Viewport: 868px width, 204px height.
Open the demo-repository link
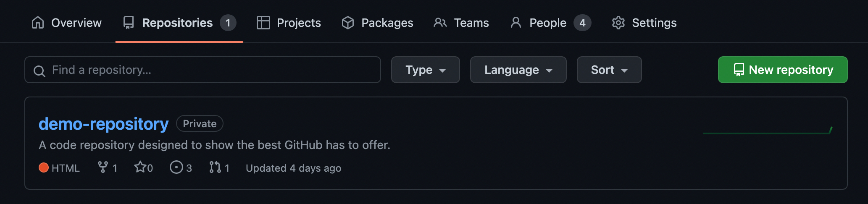coord(103,124)
